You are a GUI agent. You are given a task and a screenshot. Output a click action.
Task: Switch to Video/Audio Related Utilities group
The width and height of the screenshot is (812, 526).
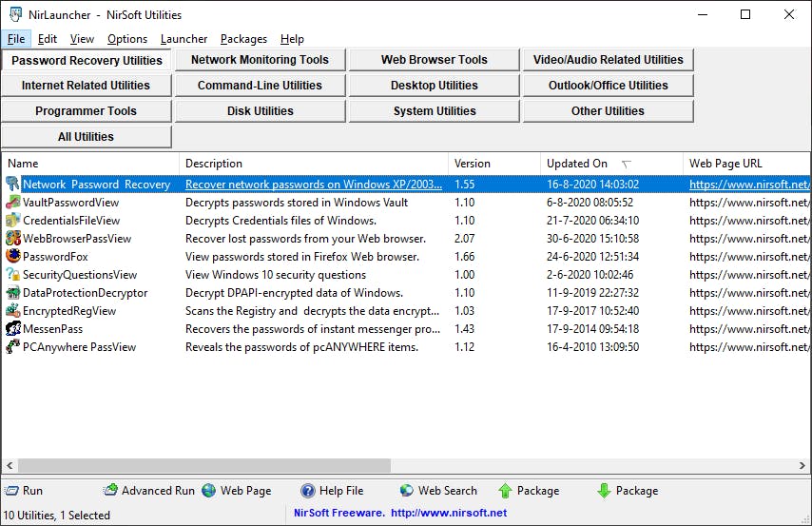click(x=608, y=60)
